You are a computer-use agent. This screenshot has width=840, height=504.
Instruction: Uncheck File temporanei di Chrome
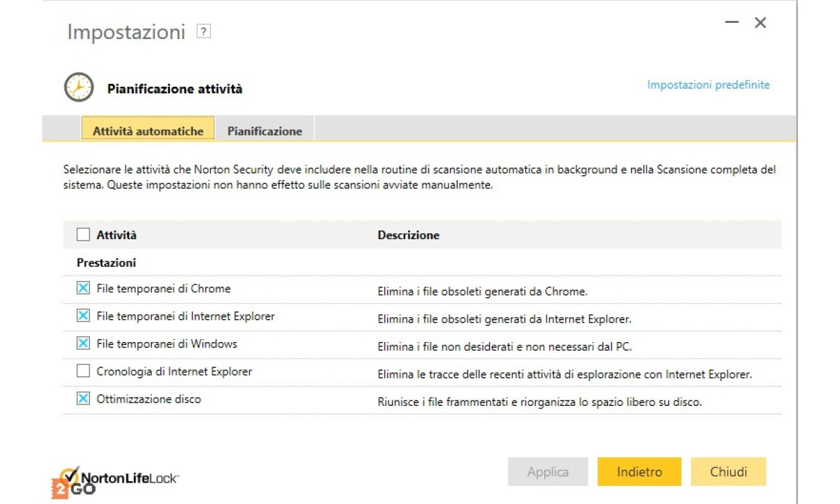pyautogui.click(x=83, y=288)
